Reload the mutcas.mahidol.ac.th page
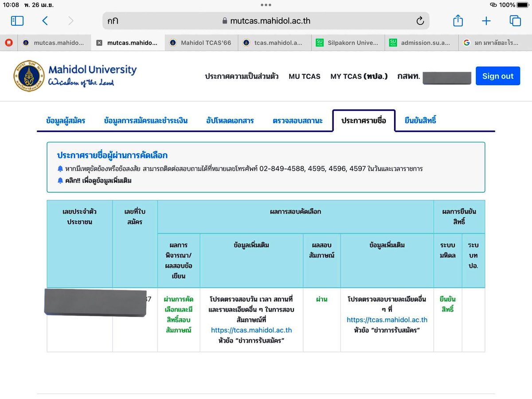 coord(420,21)
